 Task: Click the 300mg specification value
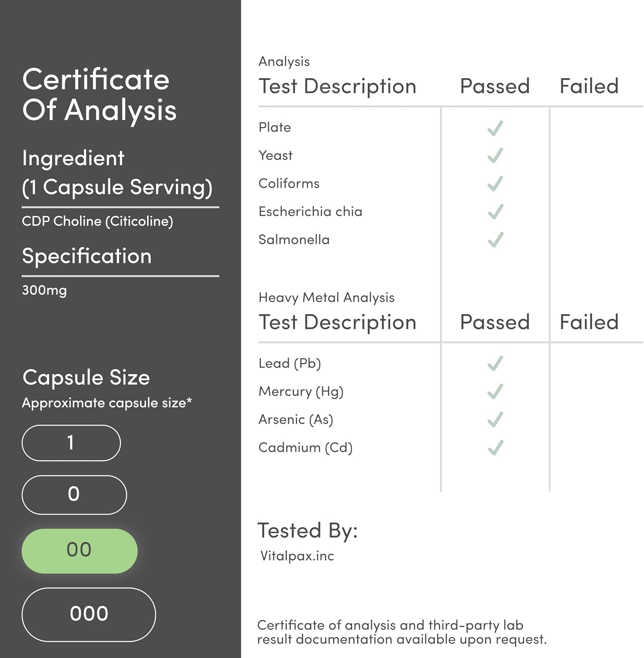point(44,290)
